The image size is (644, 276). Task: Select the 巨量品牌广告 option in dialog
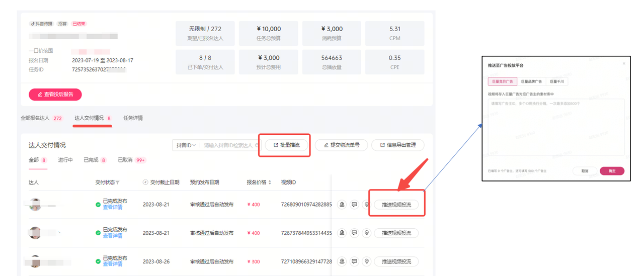pos(531,81)
